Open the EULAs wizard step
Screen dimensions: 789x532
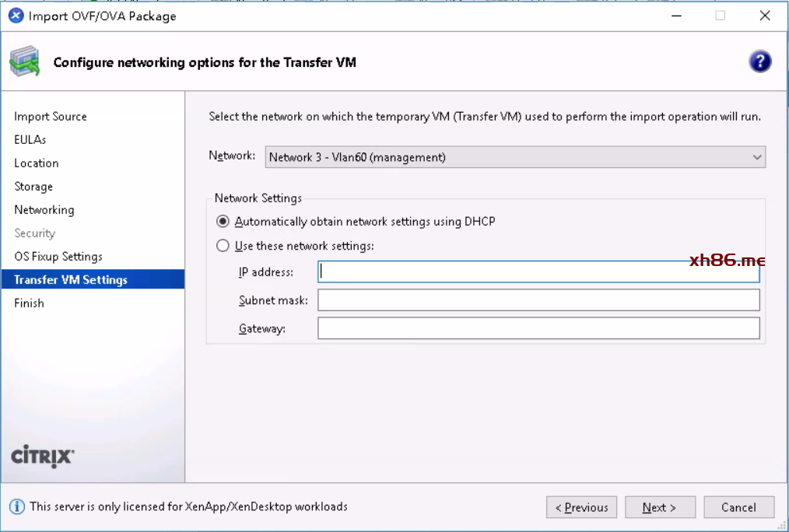point(30,140)
